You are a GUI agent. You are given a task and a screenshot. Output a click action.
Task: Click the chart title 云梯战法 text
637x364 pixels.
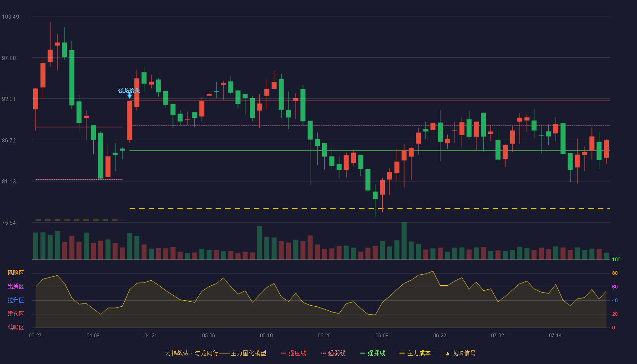[x=177, y=353]
